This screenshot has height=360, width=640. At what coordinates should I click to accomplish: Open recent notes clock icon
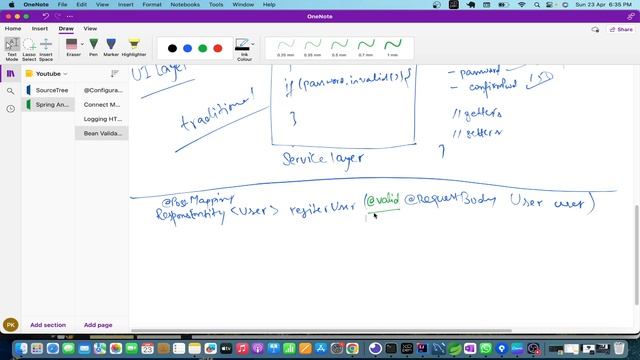coord(11,109)
